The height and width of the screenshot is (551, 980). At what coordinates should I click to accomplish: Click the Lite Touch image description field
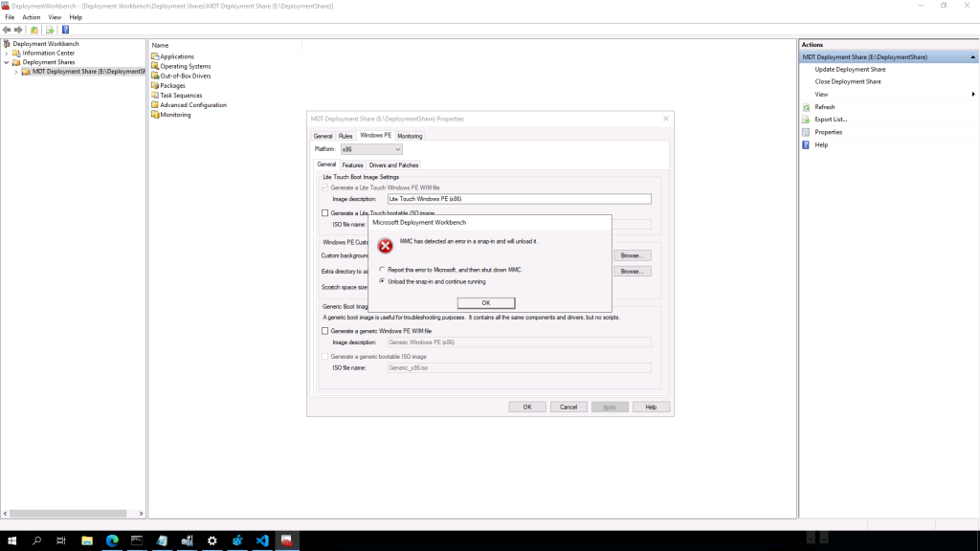(520, 199)
